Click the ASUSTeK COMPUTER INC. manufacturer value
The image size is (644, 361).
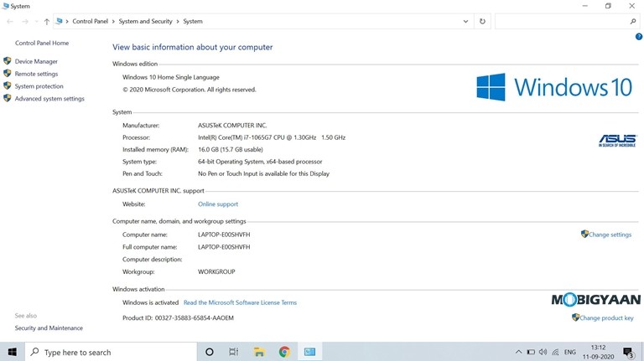(x=232, y=125)
